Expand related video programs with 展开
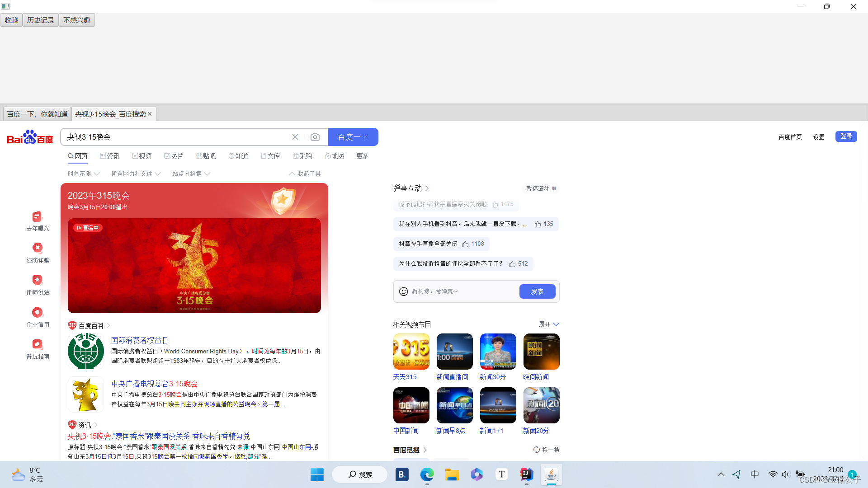 click(x=549, y=324)
